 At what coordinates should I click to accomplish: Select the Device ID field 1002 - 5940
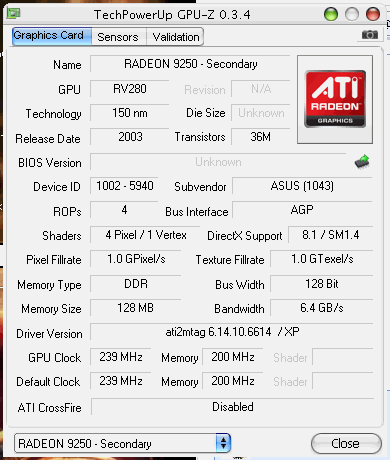click(124, 186)
